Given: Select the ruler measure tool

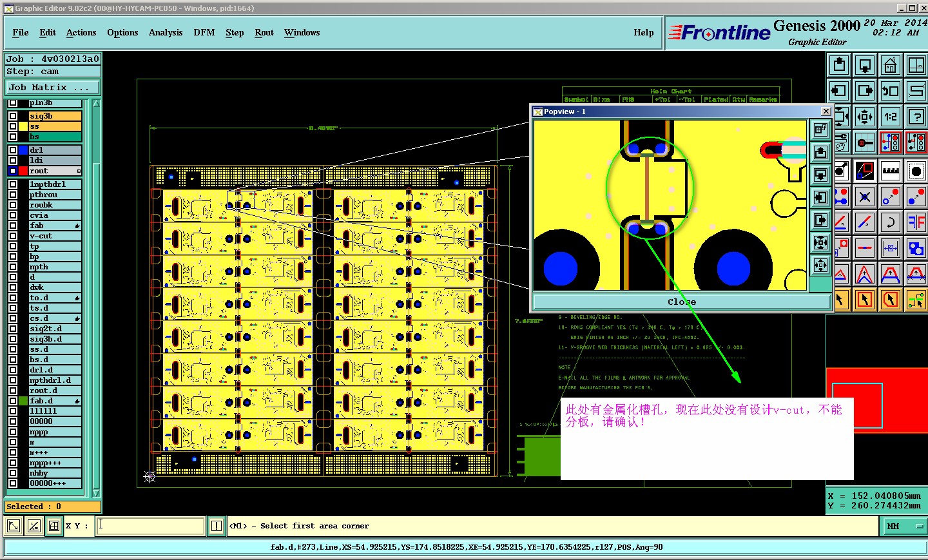Looking at the screenshot, I should click(891, 171).
